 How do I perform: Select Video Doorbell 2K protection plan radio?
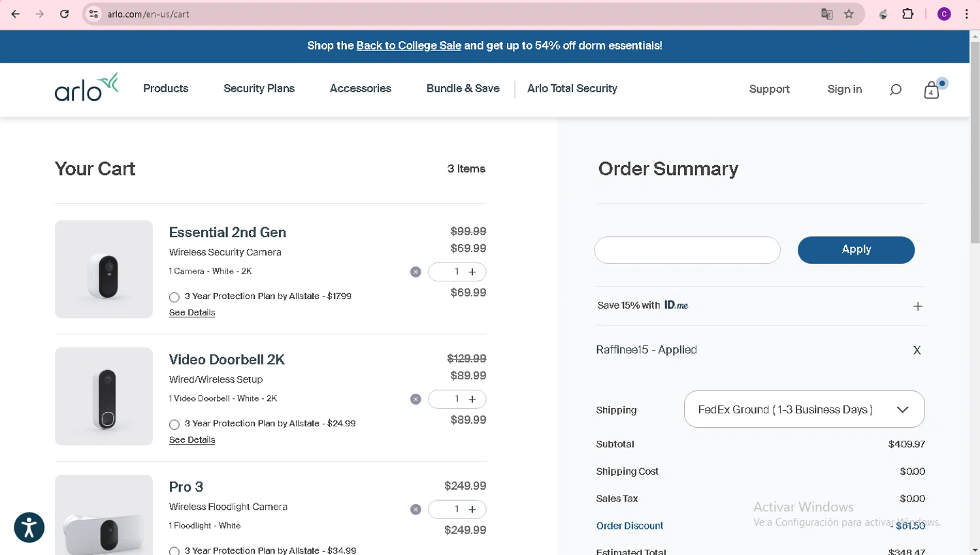pos(174,424)
